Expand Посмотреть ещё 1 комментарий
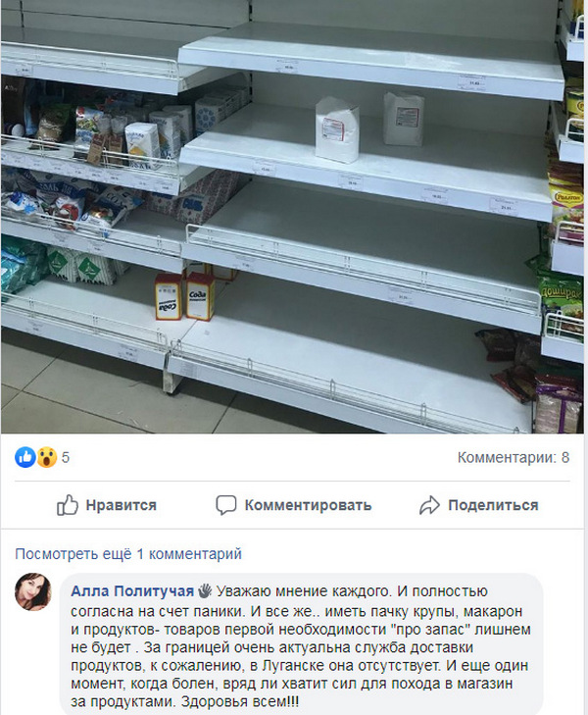The height and width of the screenshot is (715, 588). pos(128,554)
